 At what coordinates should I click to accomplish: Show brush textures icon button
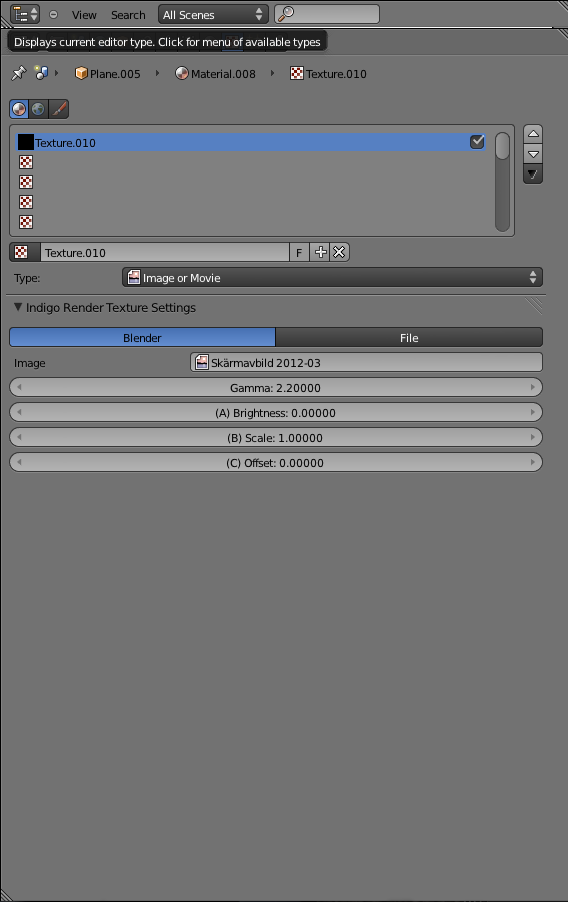point(59,109)
